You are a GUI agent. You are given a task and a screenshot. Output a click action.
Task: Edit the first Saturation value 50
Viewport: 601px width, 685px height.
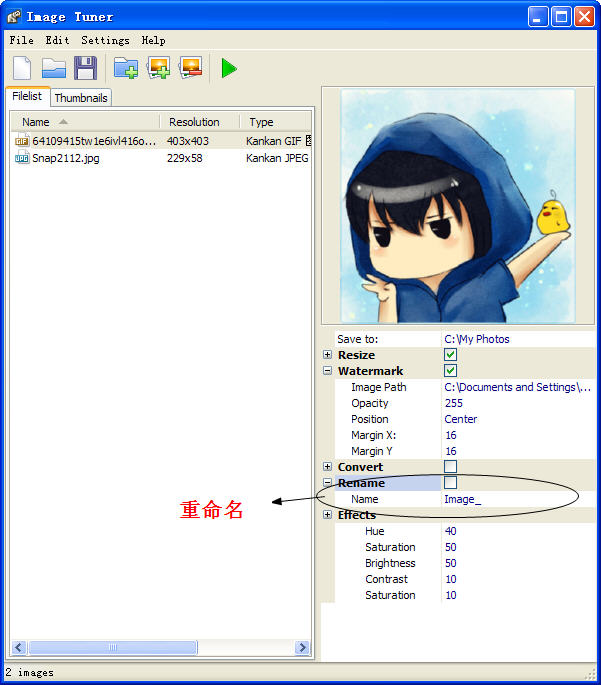click(518, 547)
